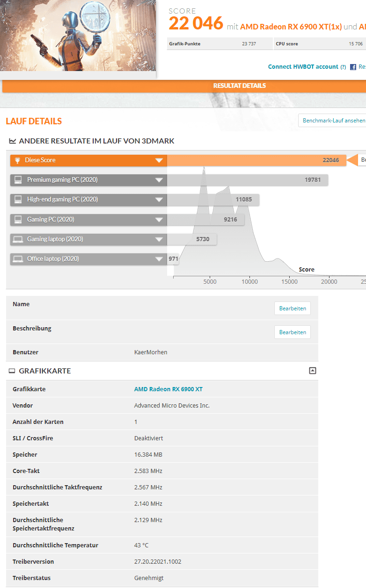366x588 pixels.
Task: Click the 9216 Gaming PC bar
Action: coord(205,219)
